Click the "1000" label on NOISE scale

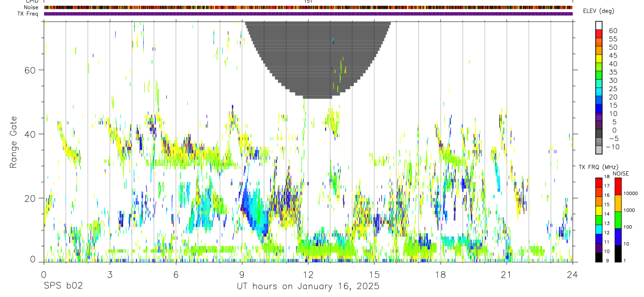point(629,210)
